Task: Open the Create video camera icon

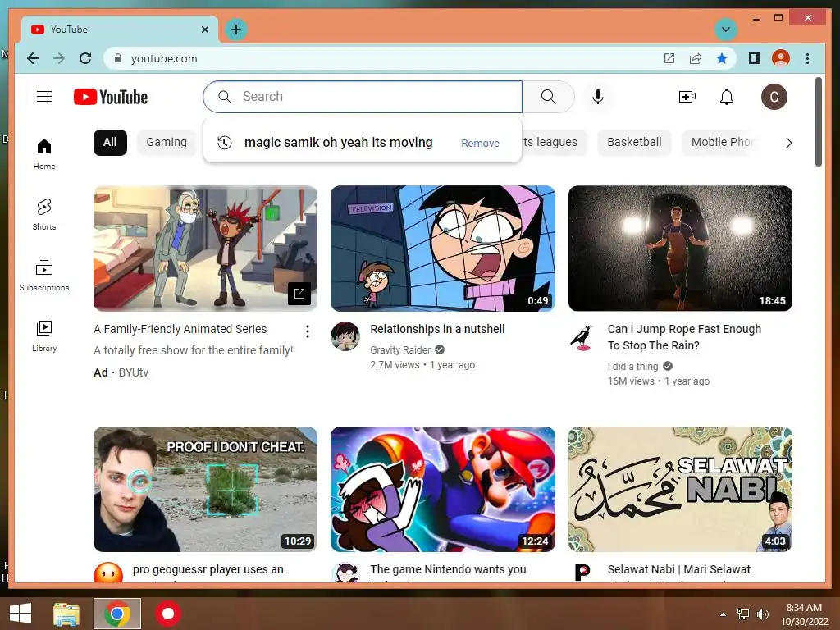Action: click(687, 97)
